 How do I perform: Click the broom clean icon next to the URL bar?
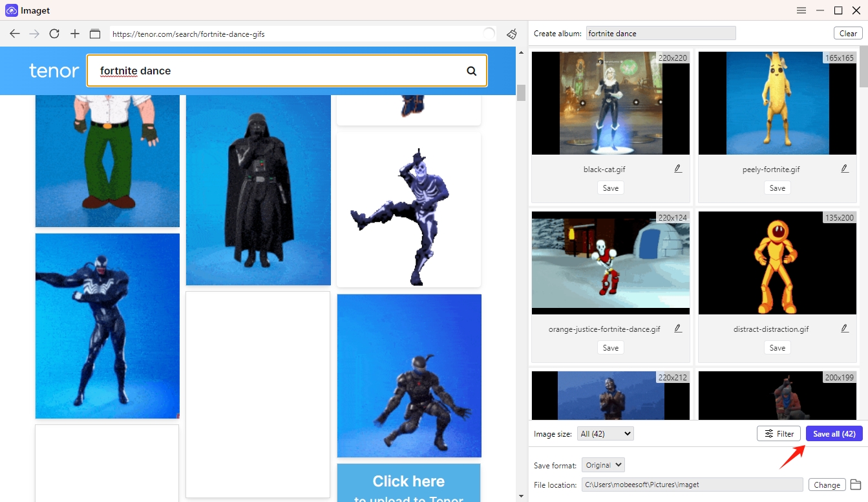[x=512, y=34]
